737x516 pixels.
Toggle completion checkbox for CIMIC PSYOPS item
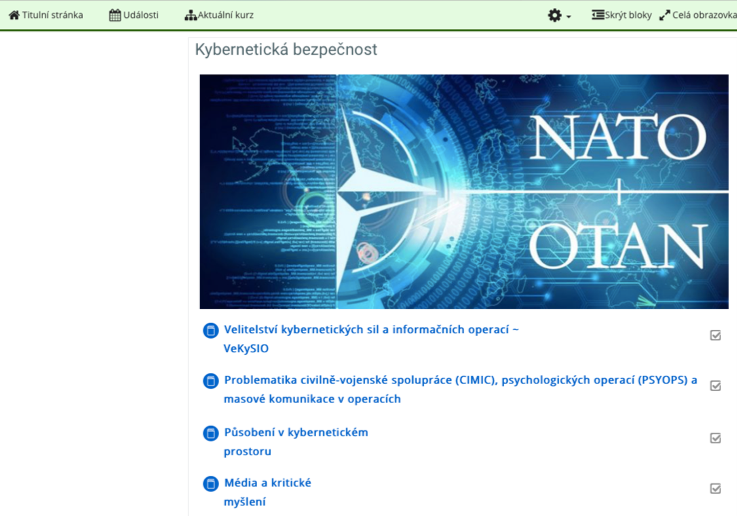(715, 386)
